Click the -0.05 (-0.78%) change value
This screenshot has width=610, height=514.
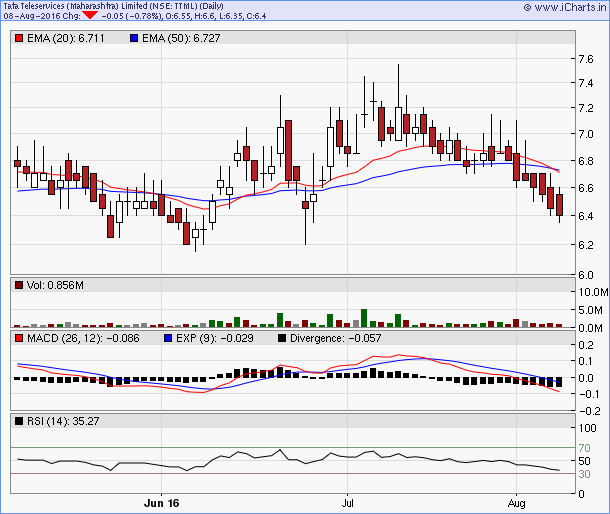[131, 16]
